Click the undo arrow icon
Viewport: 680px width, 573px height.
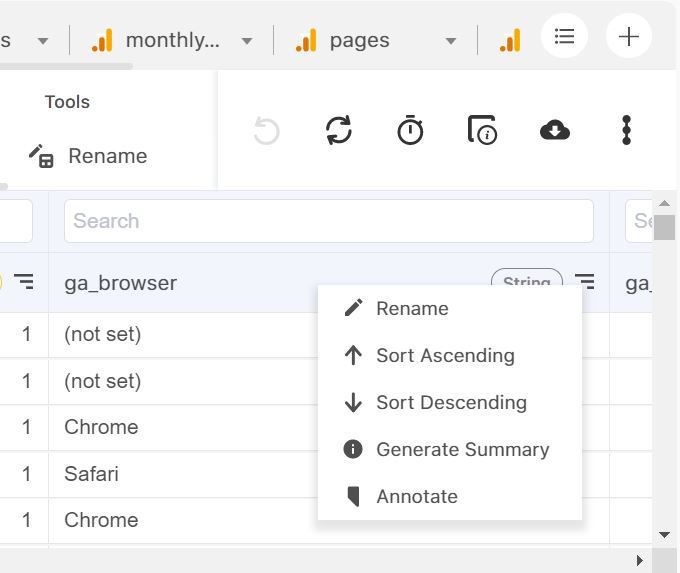coord(266,130)
